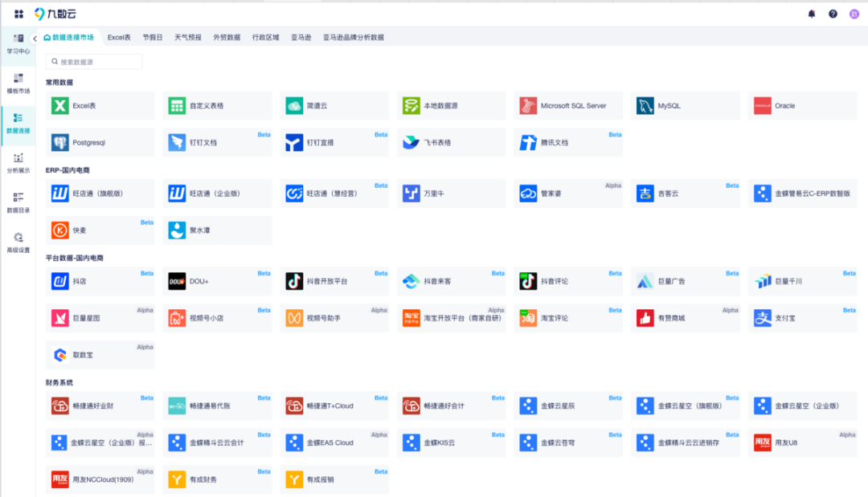Select the 吉客云 connector
The height and width of the screenshot is (497, 868).
(x=686, y=194)
